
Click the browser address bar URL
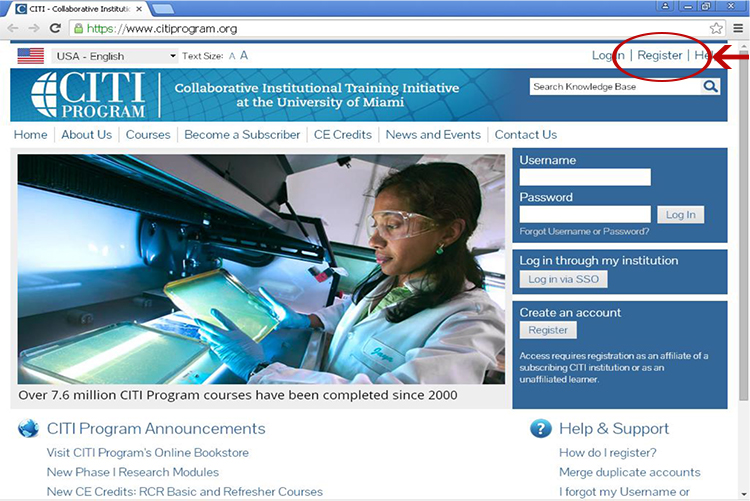pos(163,29)
